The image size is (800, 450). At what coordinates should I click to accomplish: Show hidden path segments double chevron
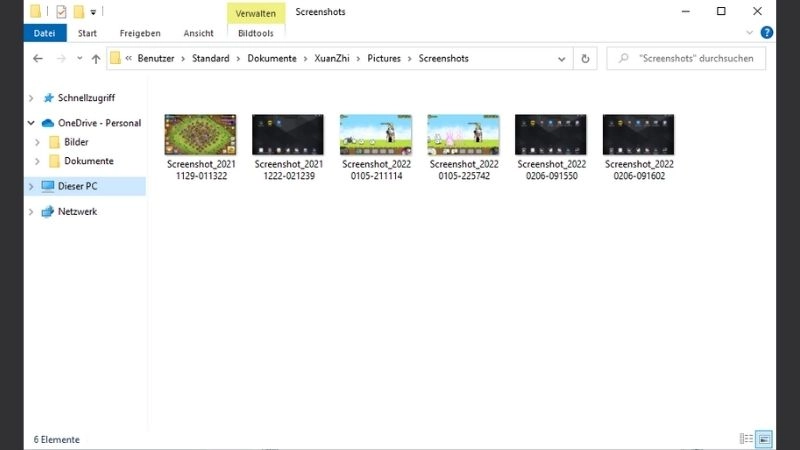(x=129, y=58)
